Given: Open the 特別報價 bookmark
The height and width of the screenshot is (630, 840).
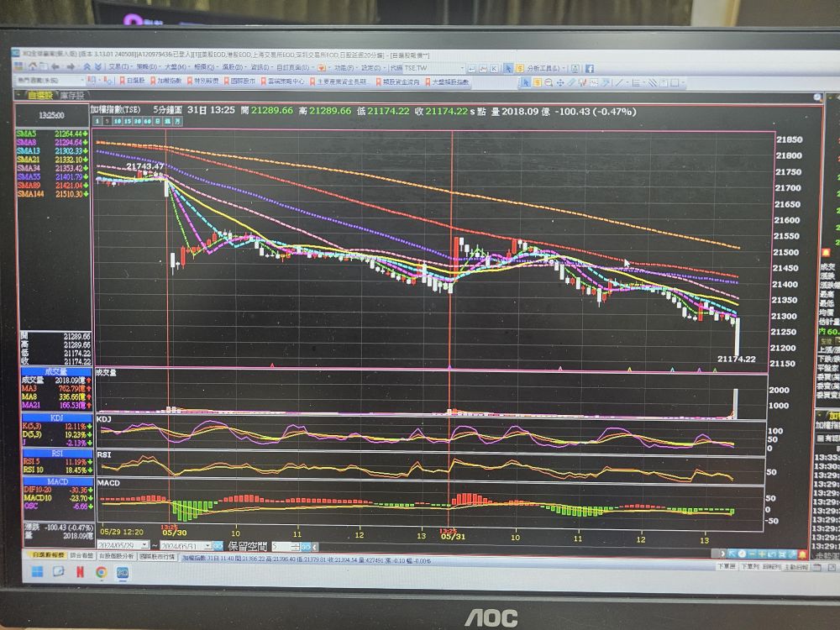Looking at the screenshot, I should (x=203, y=81).
